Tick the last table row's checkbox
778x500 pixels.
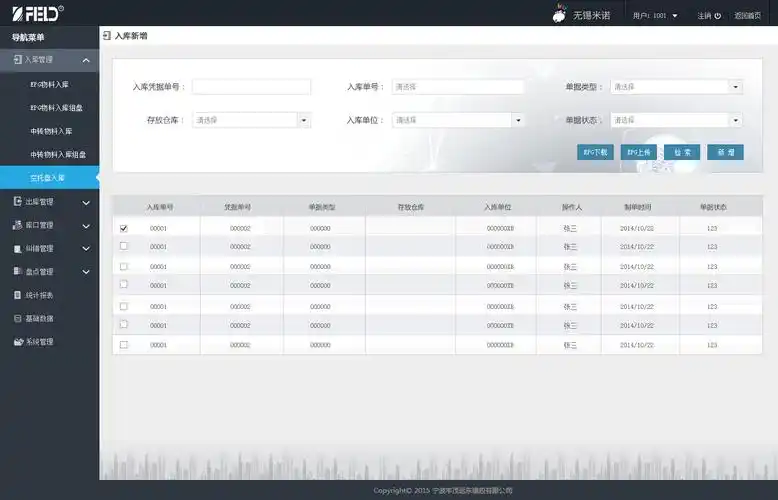pos(124,344)
